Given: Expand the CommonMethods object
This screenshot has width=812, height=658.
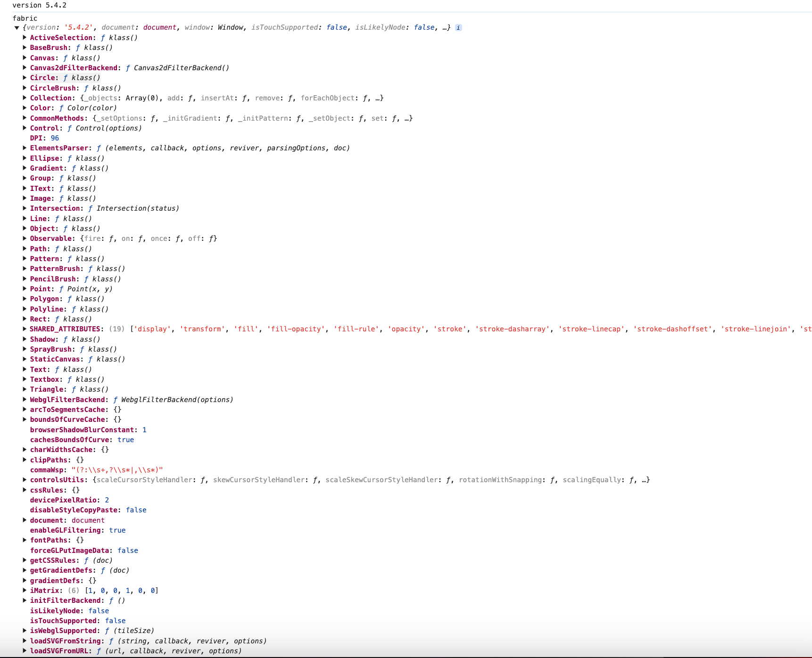Looking at the screenshot, I should pos(25,118).
